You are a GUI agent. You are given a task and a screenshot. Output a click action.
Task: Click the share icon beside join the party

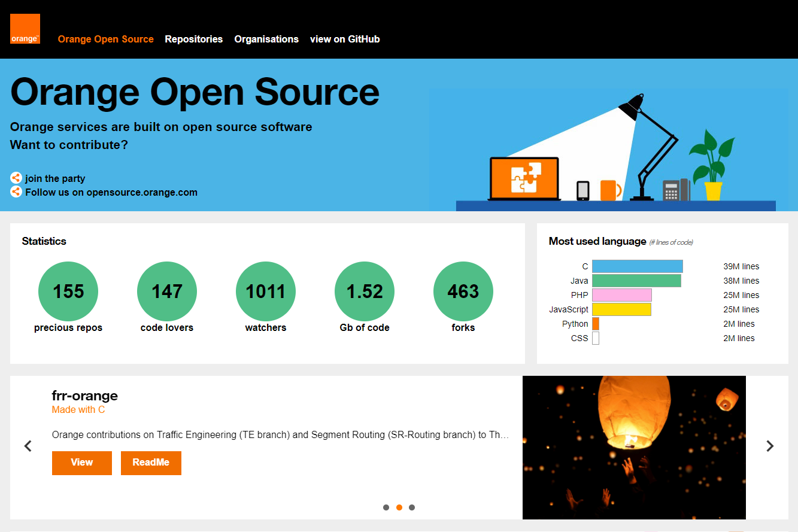point(16,178)
